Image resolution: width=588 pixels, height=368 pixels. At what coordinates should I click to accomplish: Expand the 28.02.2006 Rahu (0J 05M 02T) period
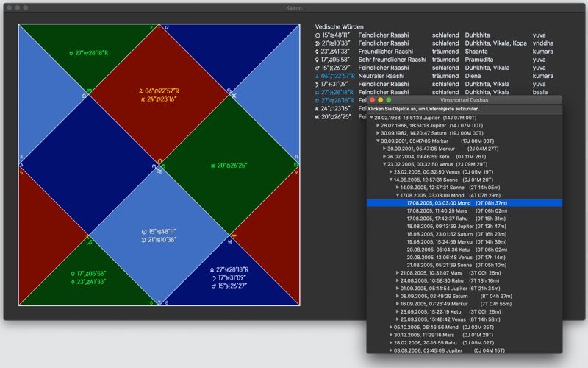(391, 343)
